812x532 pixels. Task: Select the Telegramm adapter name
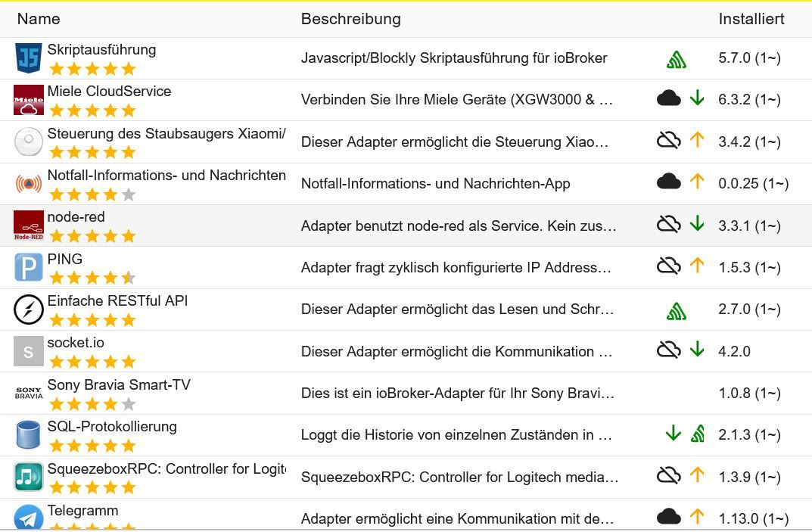(x=82, y=511)
